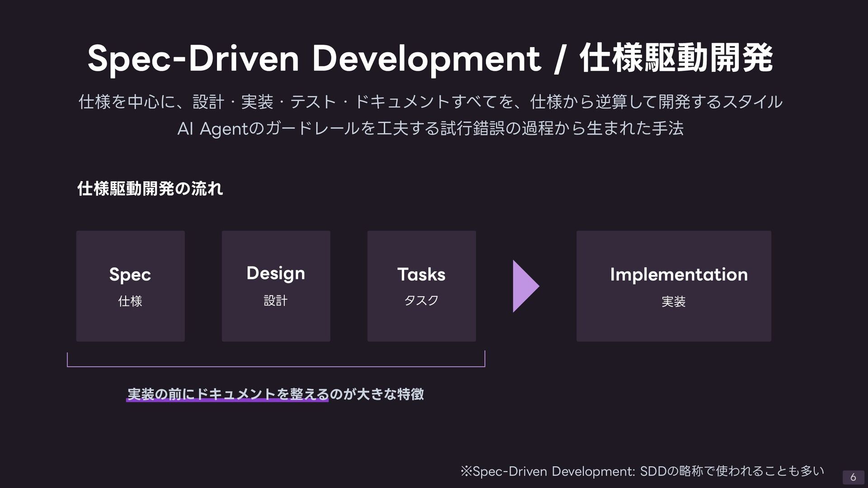
Task: Click the 仕様を中心に subtitle line
Action: [x=430, y=101]
